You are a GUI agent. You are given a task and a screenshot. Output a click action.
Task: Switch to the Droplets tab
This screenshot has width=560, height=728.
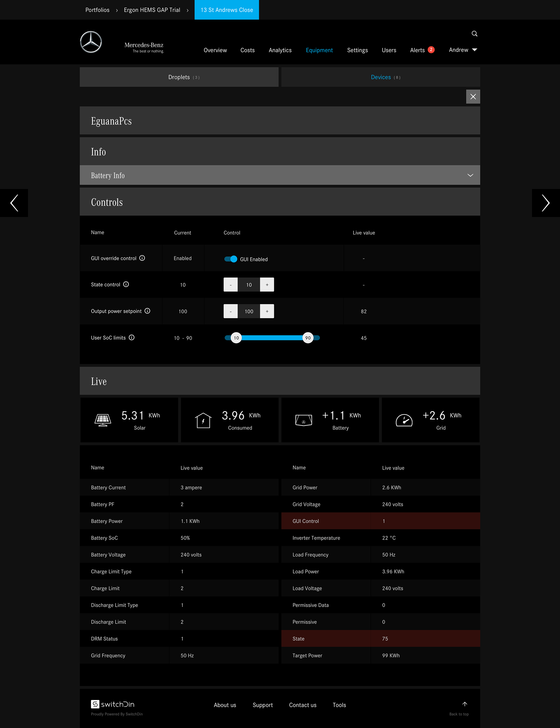[179, 77]
